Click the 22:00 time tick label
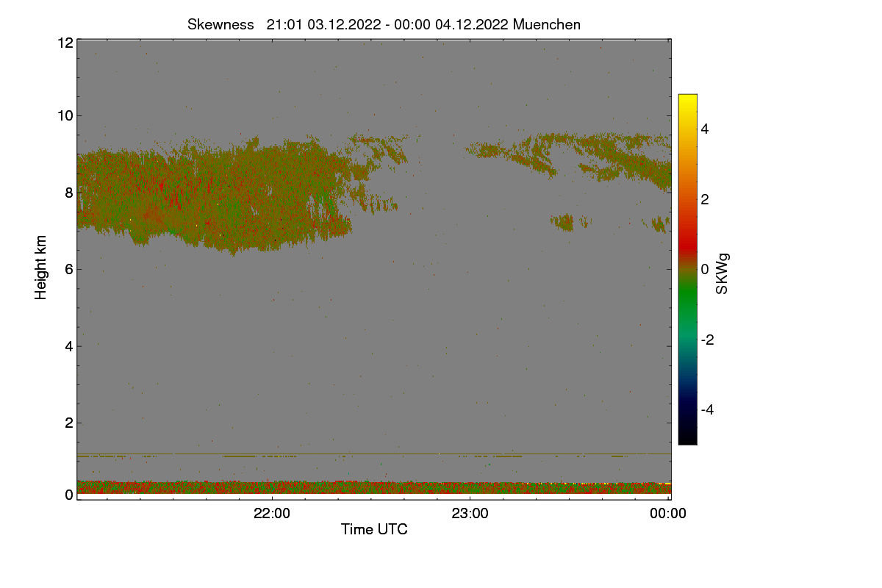This screenshot has height=588, width=882. (272, 514)
